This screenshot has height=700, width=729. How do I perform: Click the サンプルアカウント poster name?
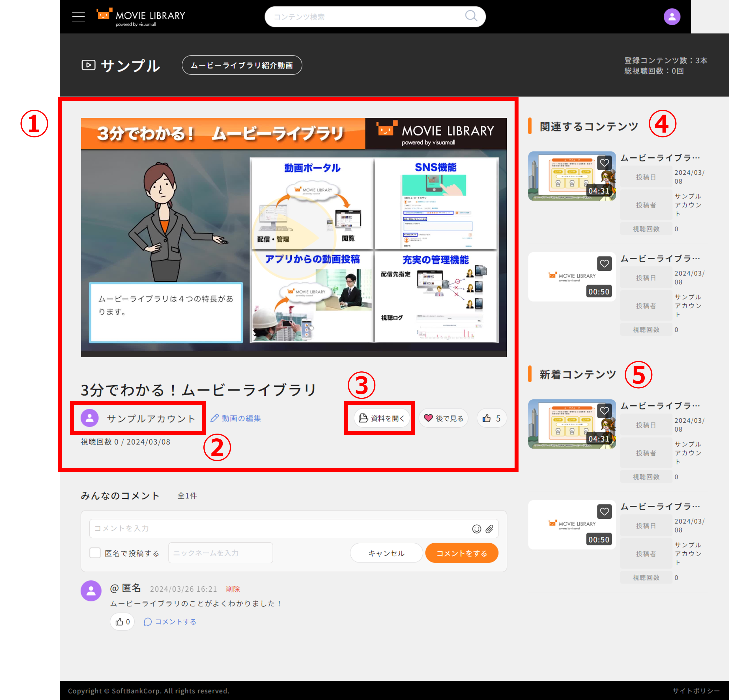coord(150,418)
